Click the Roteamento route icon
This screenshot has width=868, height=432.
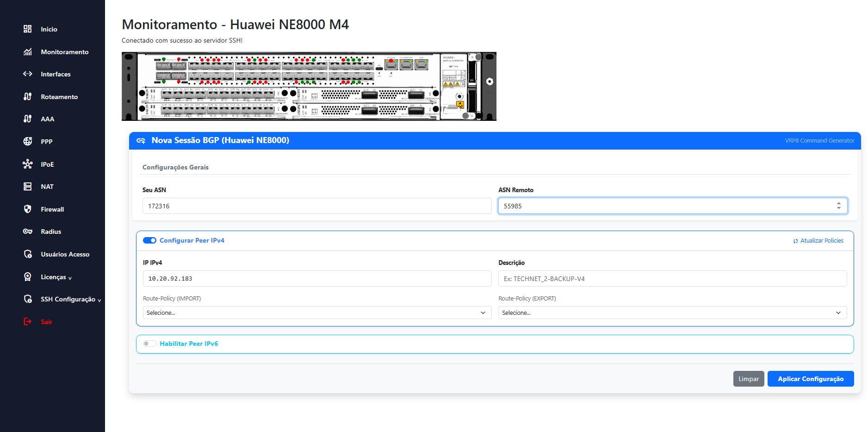coord(28,97)
